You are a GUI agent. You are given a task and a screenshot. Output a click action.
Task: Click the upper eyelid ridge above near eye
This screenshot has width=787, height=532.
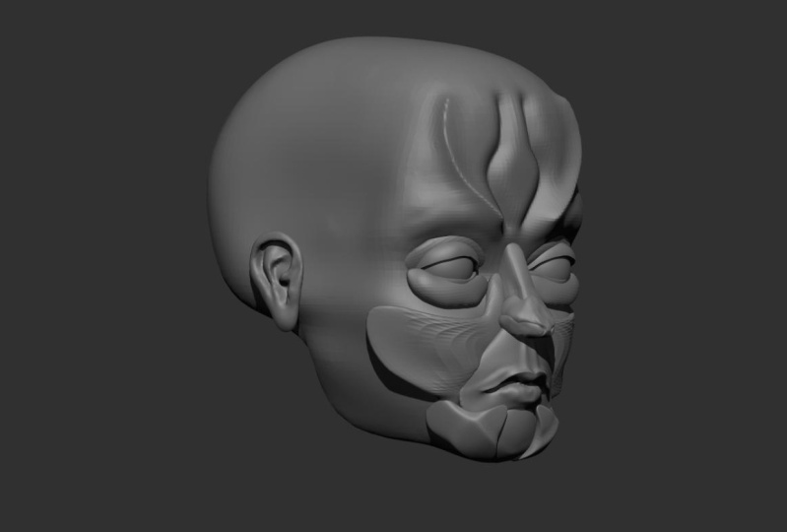click(x=442, y=248)
